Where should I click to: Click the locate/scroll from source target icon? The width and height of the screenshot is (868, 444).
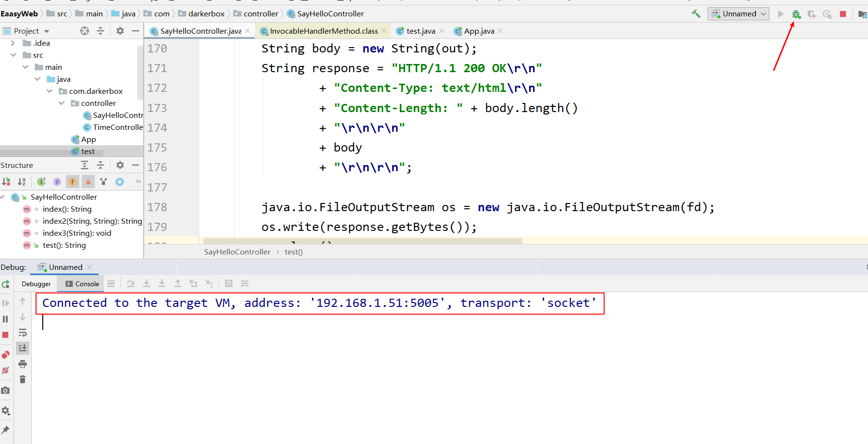(x=85, y=31)
